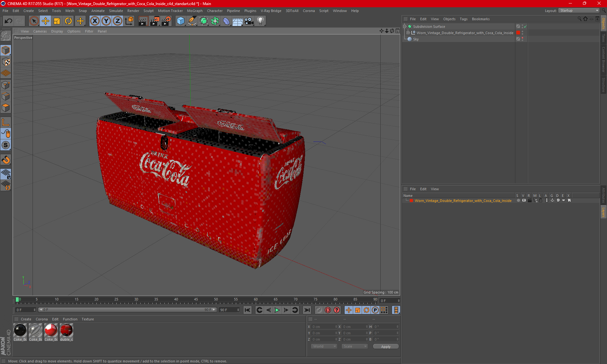Viewport: 607px width, 364px height.
Task: Toggle coordinate system icon
Action: (129, 21)
